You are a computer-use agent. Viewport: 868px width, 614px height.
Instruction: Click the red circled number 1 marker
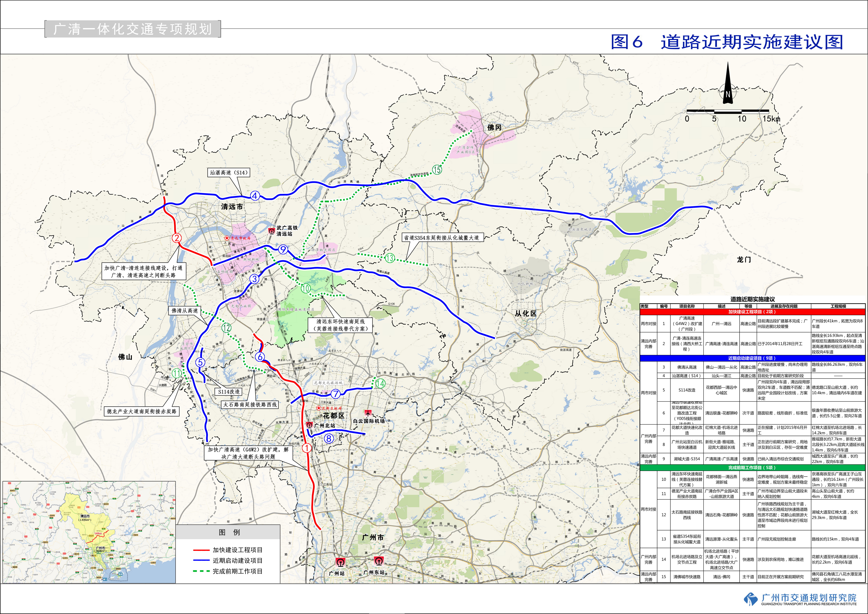(306, 448)
